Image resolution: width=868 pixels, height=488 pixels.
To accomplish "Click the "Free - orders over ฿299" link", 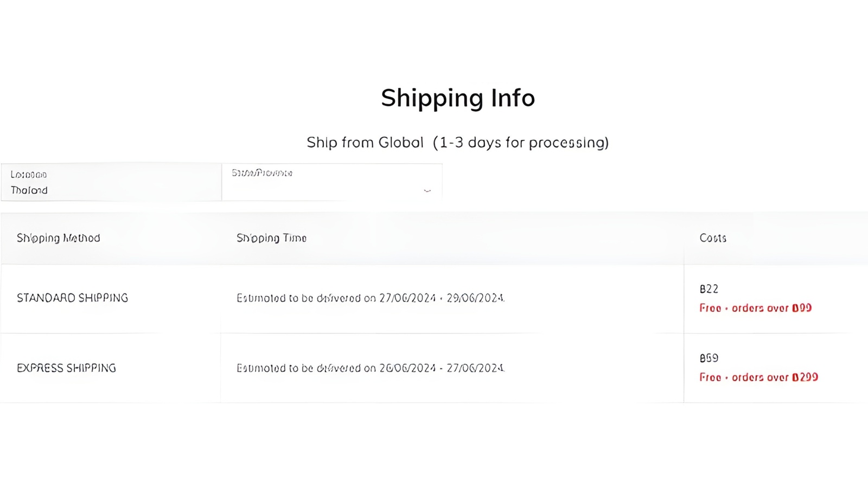I will [x=758, y=377].
